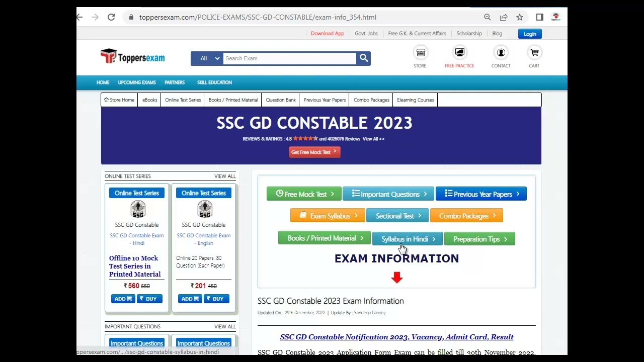Open Combo Packages tab

point(372,100)
